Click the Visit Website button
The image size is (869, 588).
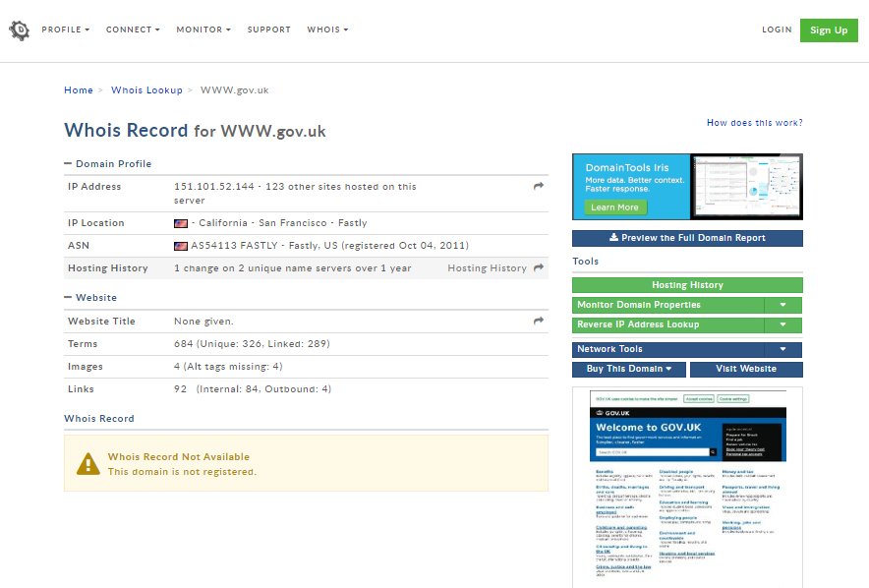[x=746, y=369]
